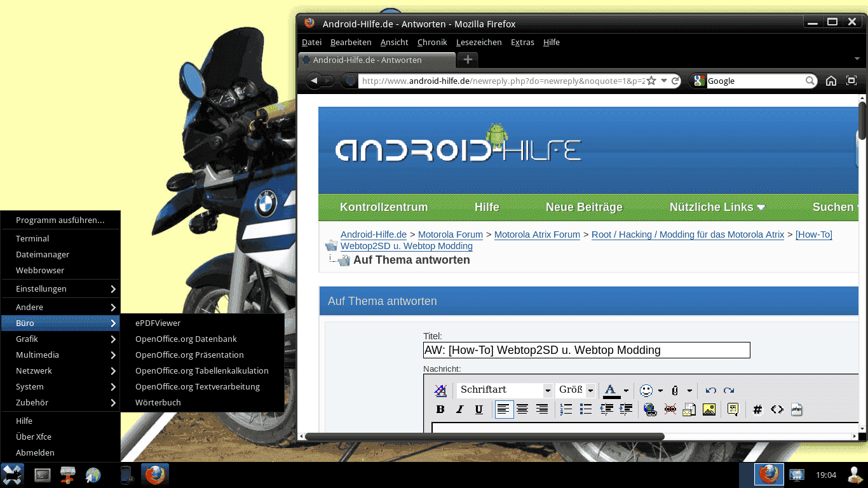The image size is (868, 488).
Task: Insert an email link
Action: click(x=689, y=410)
